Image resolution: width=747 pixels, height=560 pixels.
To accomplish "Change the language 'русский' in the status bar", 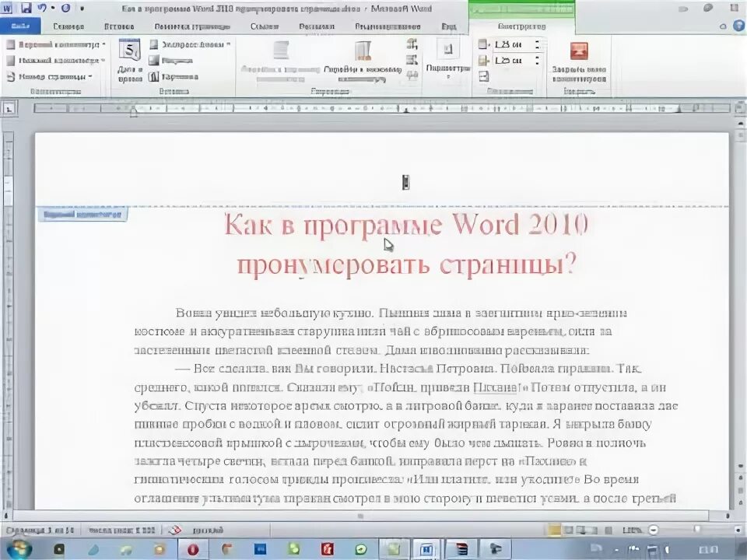I will [208, 530].
